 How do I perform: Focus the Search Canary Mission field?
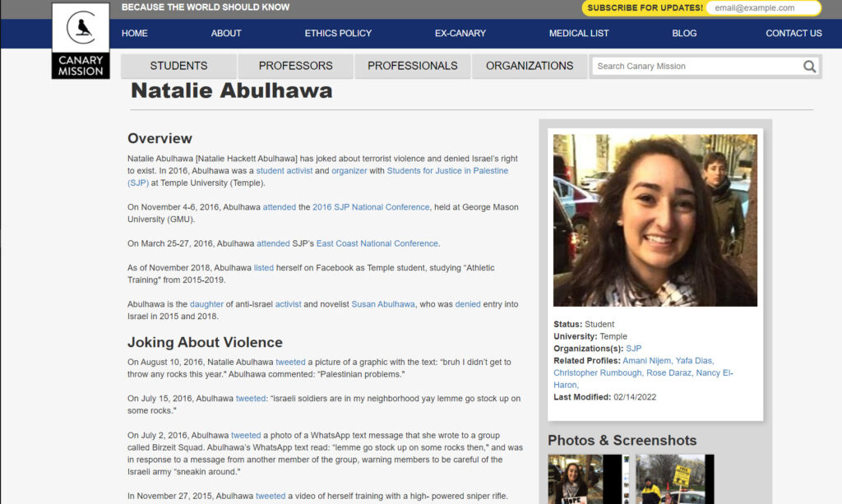(697, 67)
